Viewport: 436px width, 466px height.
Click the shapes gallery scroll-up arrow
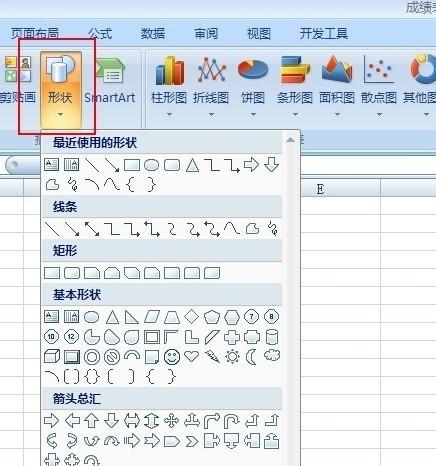pyautogui.click(x=290, y=140)
